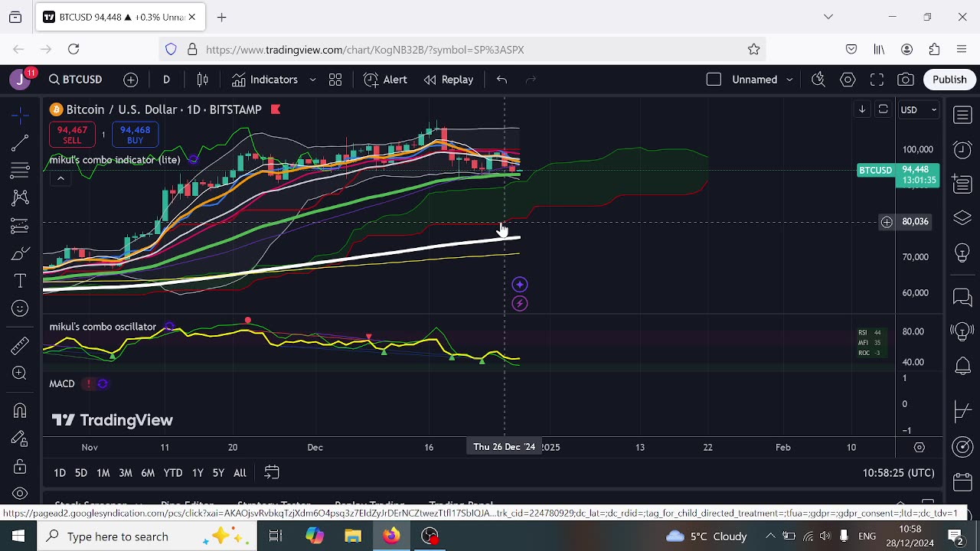Click the mikul's combo oscillator label

tap(103, 327)
